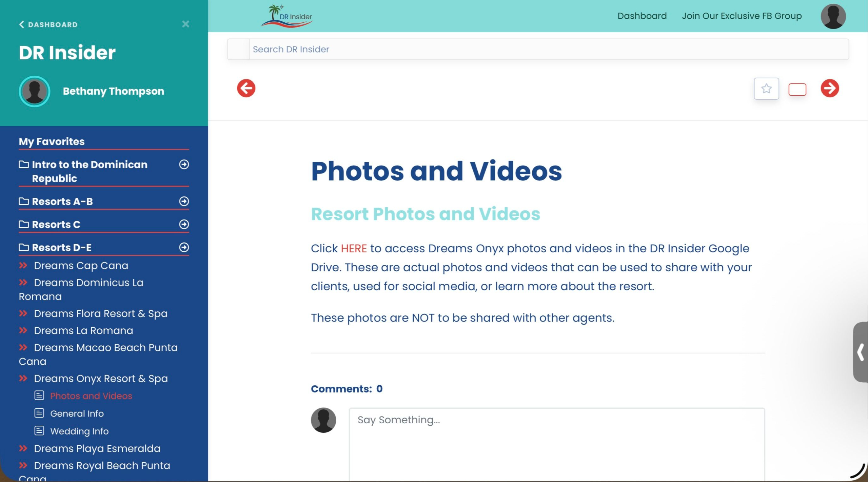Click the red next lesson arrow
Viewport: 868px width, 482px height.
pyautogui.click(x=829, y=89)
